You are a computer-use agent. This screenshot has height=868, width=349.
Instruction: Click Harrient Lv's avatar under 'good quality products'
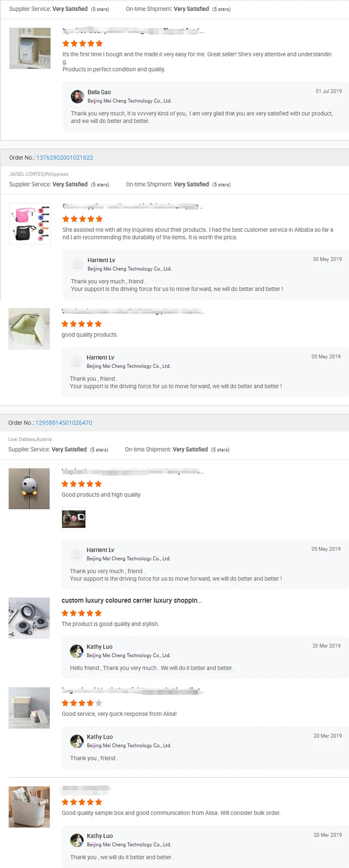point(76,361)
